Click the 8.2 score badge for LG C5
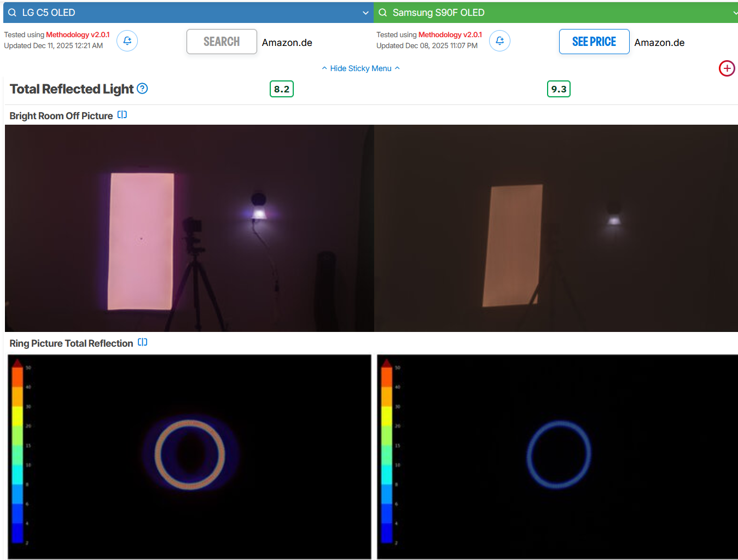This screenshot has width=738, height=560. point(282,89)
